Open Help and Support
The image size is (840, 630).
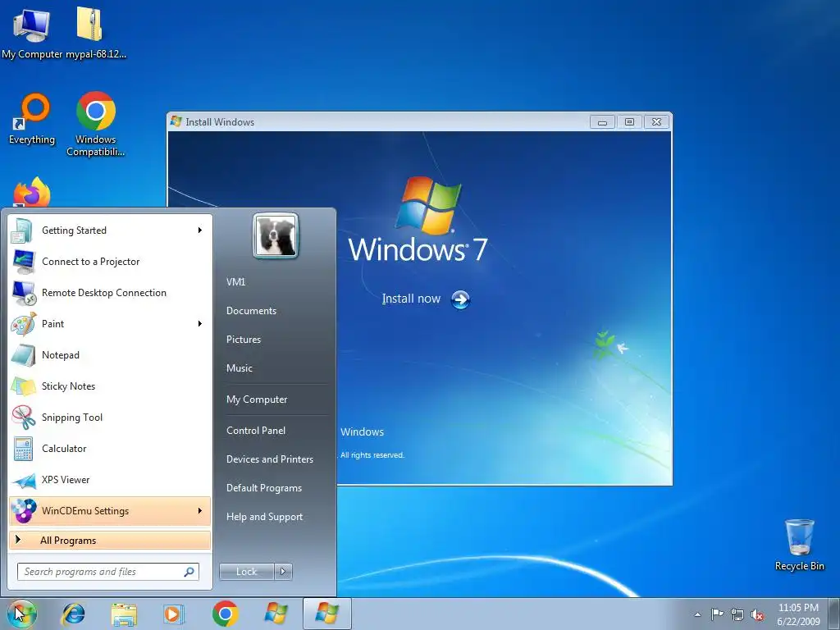pyautogui.click(x=265, y=517)
